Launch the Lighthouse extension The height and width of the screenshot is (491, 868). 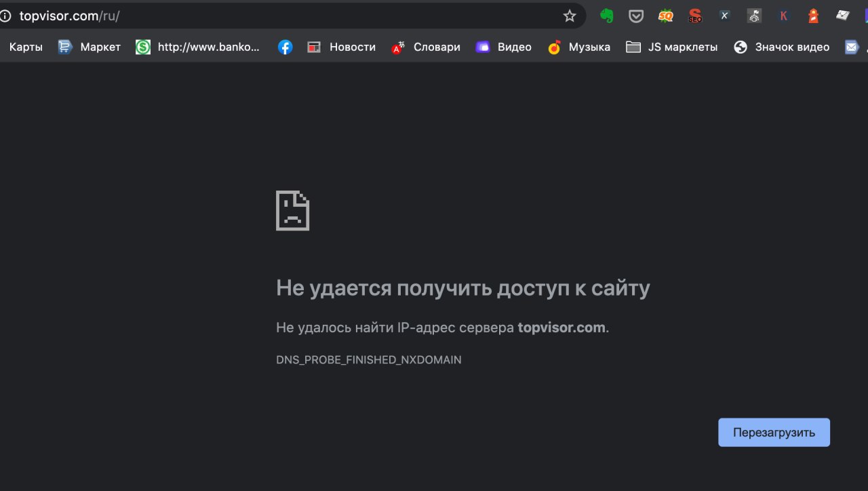click(813, 16)
